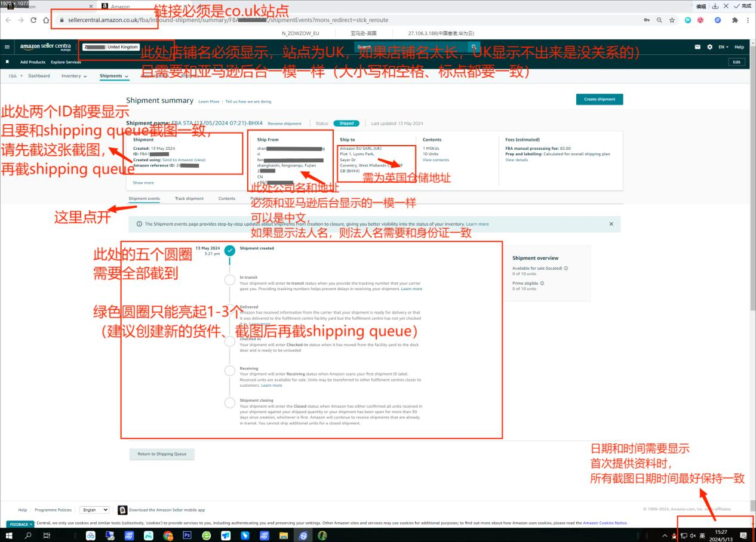The height and width of the screenshot is (542, 756).
Task: Open Chrome icon on the taskbar
Action: 168,535
